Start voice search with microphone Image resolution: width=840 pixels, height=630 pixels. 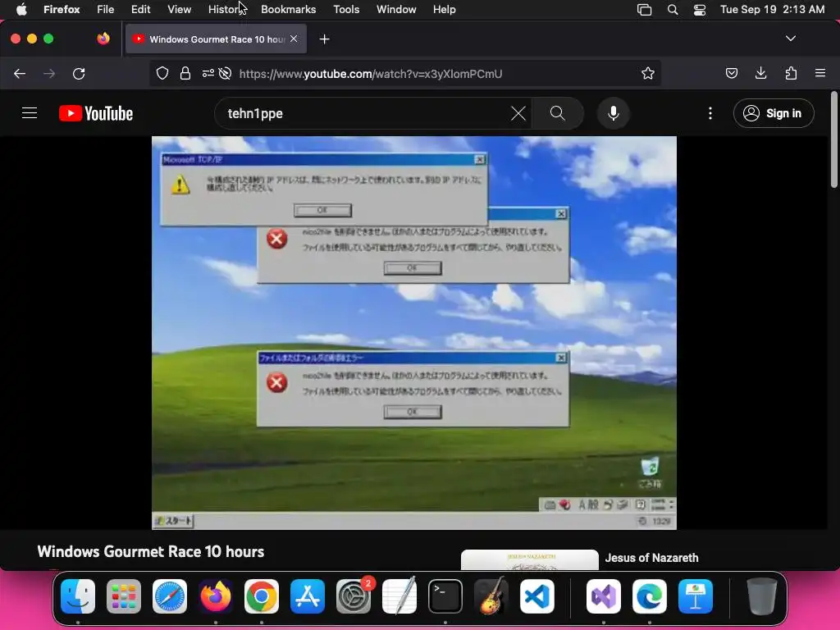614,113
